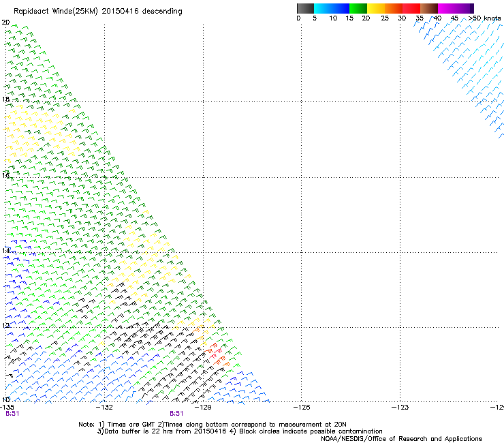Click the latitude label 18
The image size is (504, 443).
coord(5,99)
